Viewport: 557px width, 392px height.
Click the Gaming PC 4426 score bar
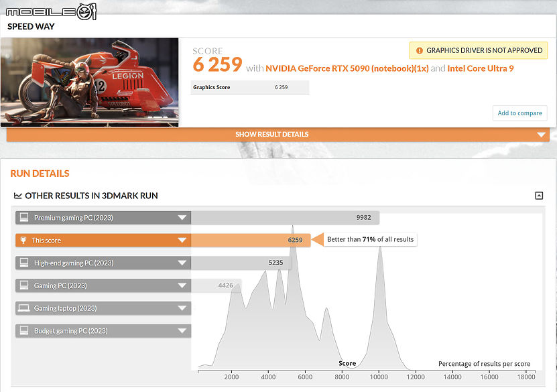click(x=216, y=285)
